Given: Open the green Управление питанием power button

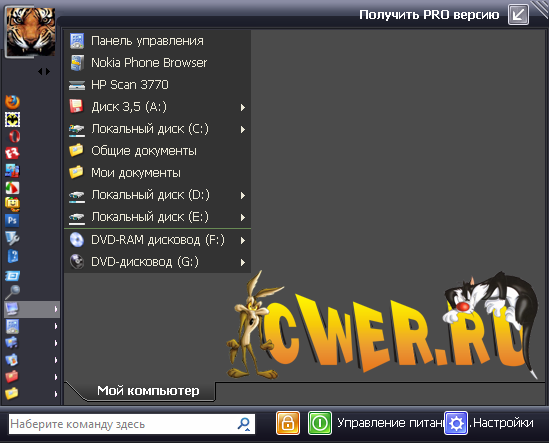Looking at the screenshot, I should tap(320, 423).
